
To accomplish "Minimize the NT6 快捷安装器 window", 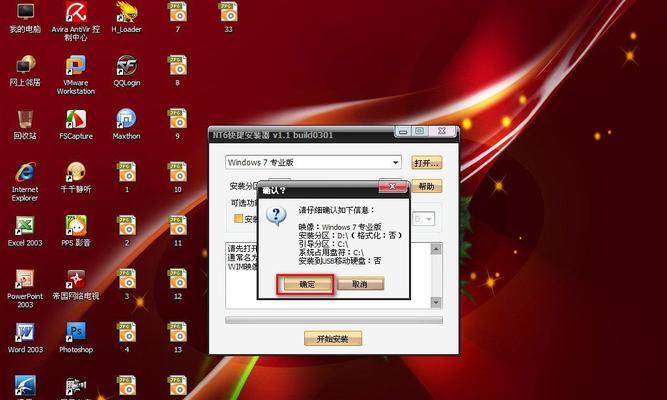I will 402,131.
